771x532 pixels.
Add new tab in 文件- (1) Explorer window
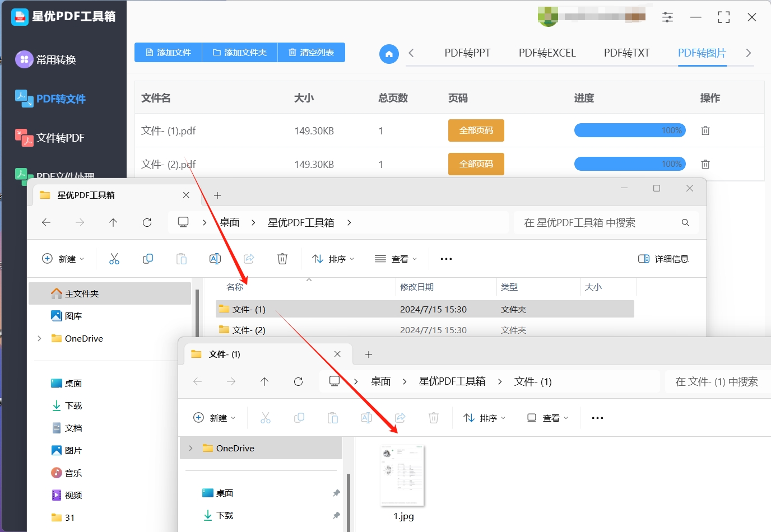tap(369, 354)
